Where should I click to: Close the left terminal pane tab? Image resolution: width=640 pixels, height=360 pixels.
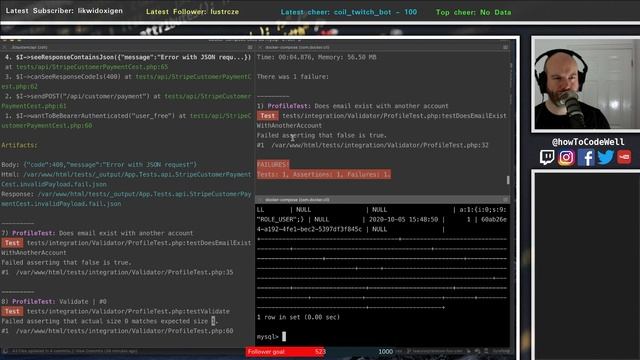tap(5, 47)
